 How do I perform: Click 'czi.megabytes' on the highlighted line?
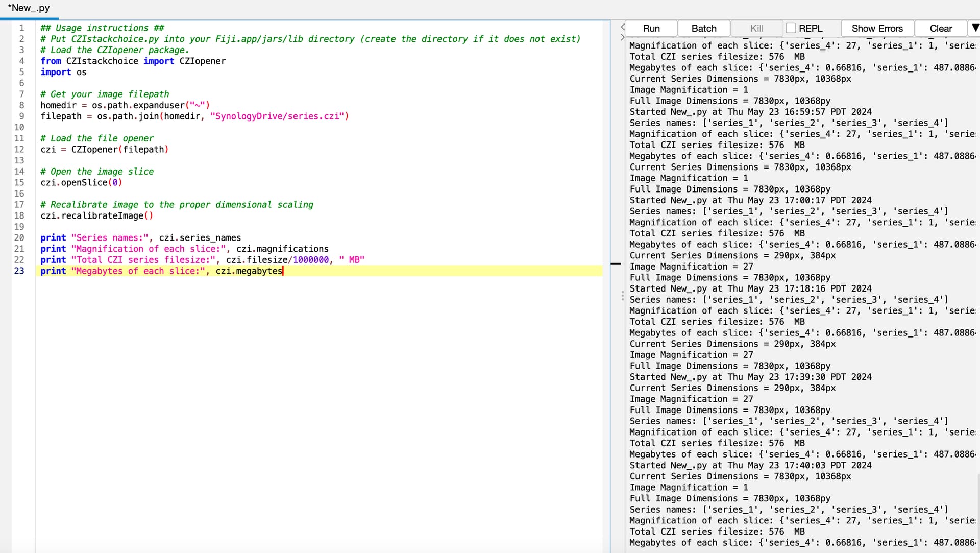click(249, 271)
